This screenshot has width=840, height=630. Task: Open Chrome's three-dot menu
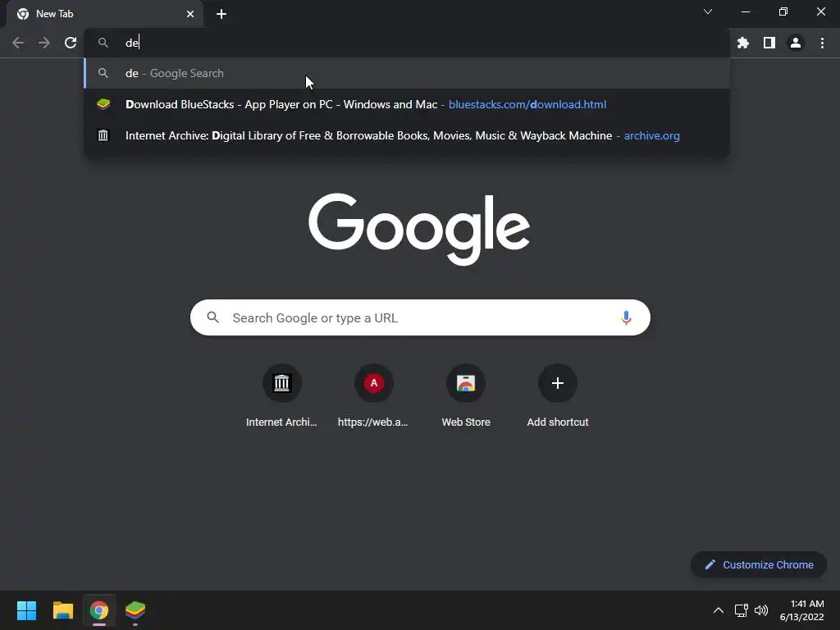(x=822, y=43)
